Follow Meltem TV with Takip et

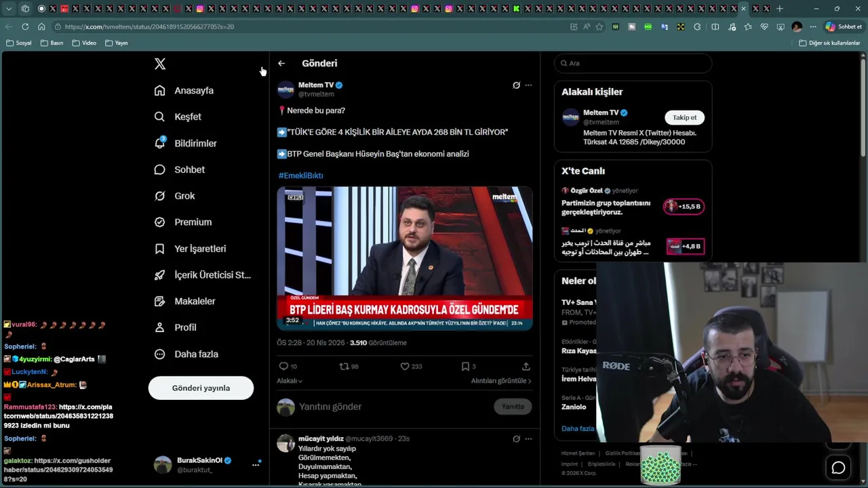click(684, 117)
